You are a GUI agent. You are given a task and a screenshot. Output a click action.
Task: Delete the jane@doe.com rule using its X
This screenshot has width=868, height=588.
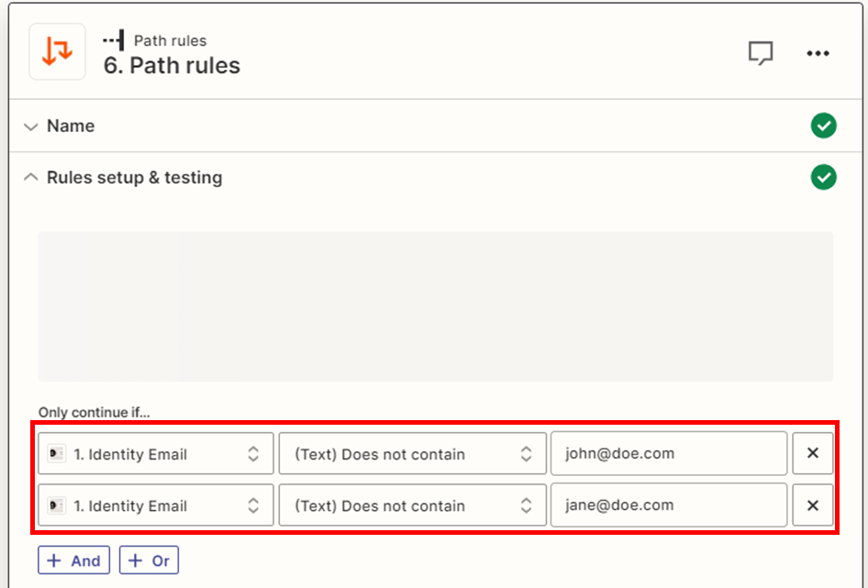[812, 505]
